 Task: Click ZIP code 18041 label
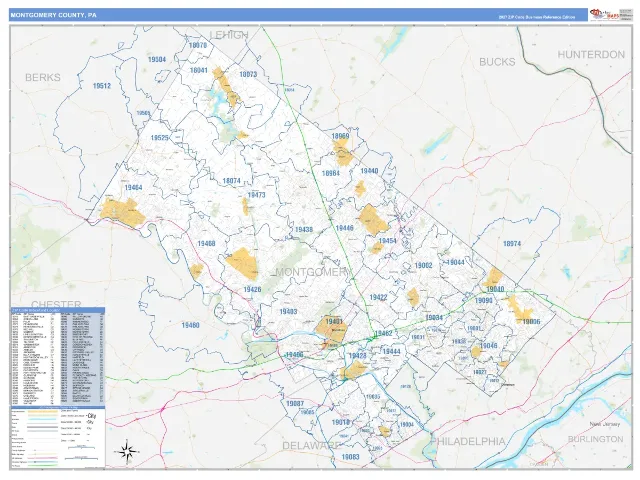click(199, 70)
